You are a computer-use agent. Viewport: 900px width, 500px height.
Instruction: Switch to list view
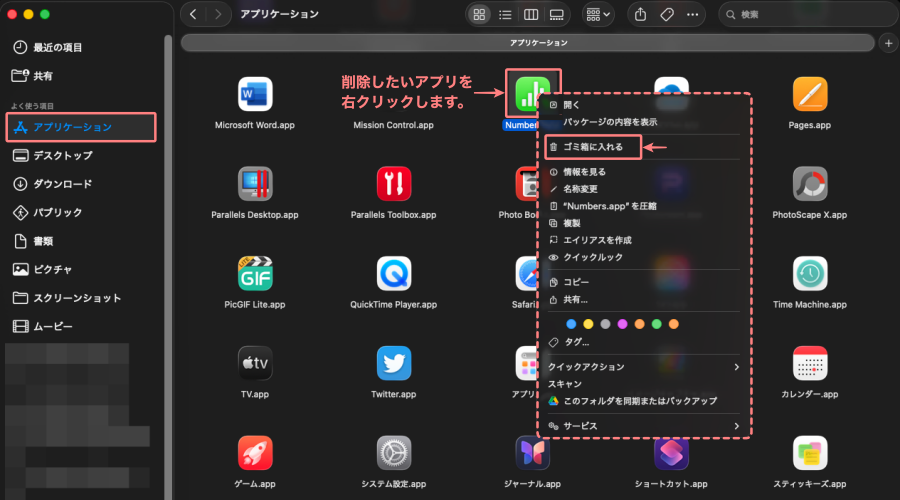pos(505,14)
